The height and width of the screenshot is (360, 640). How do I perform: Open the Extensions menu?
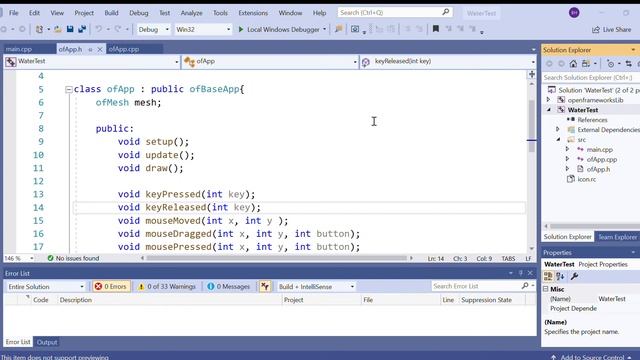[253, 13]
